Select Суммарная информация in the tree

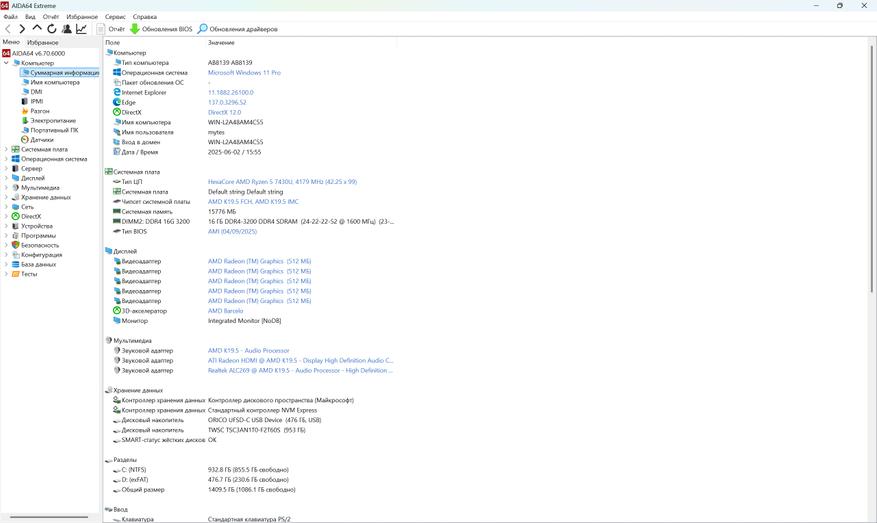point(60,73)
